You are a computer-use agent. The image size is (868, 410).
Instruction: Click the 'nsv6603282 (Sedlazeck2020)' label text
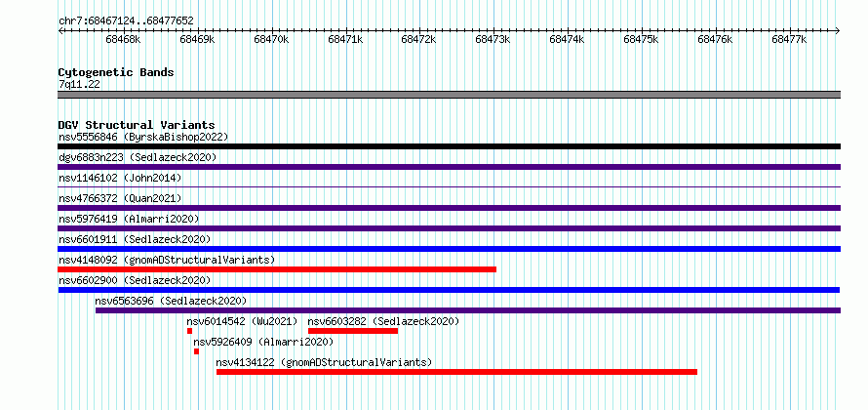(x=383, y=321)
